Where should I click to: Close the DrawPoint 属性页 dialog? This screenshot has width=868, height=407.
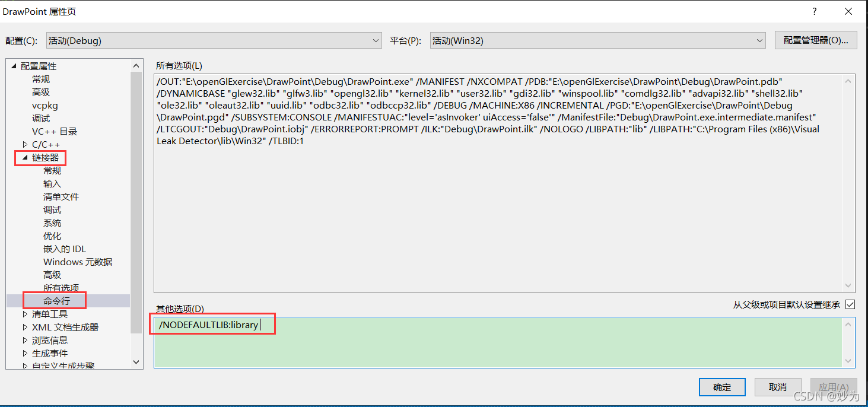pos(849,11)
